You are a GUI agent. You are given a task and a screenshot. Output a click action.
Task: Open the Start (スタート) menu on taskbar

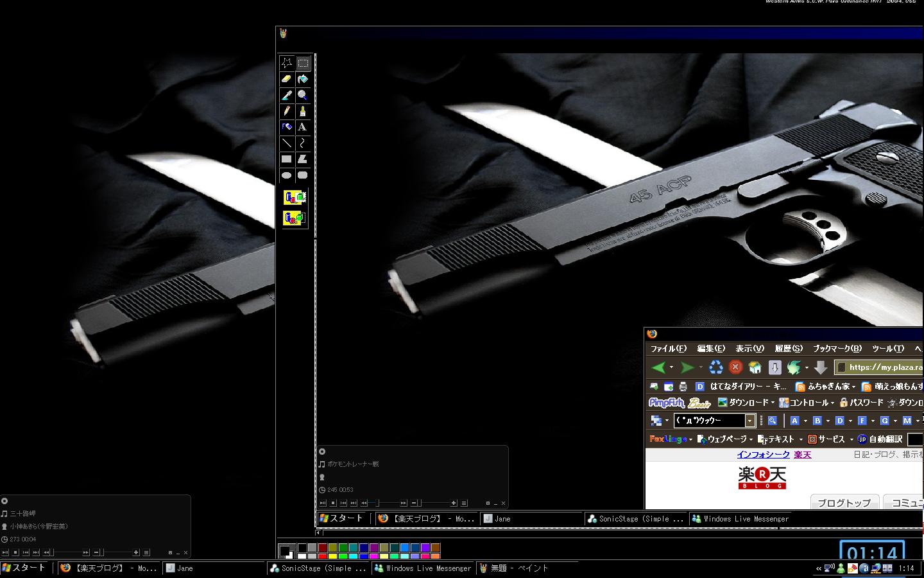(x=24, y=568)
